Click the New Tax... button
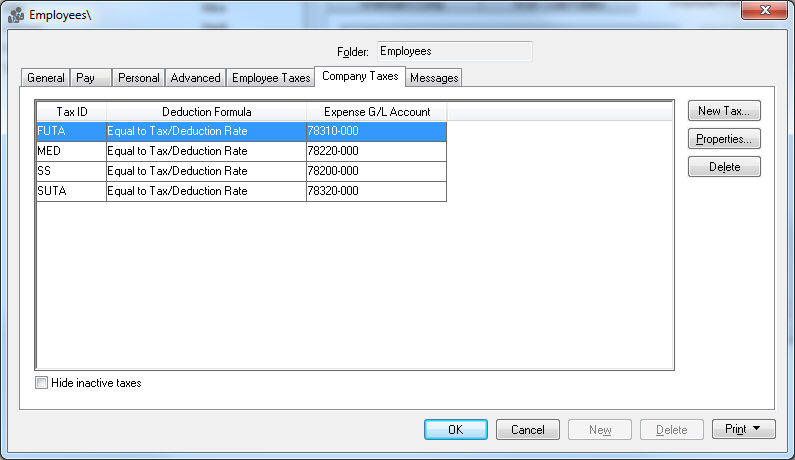The width and height of the screenshot is (795, 460). coord(724,111)
